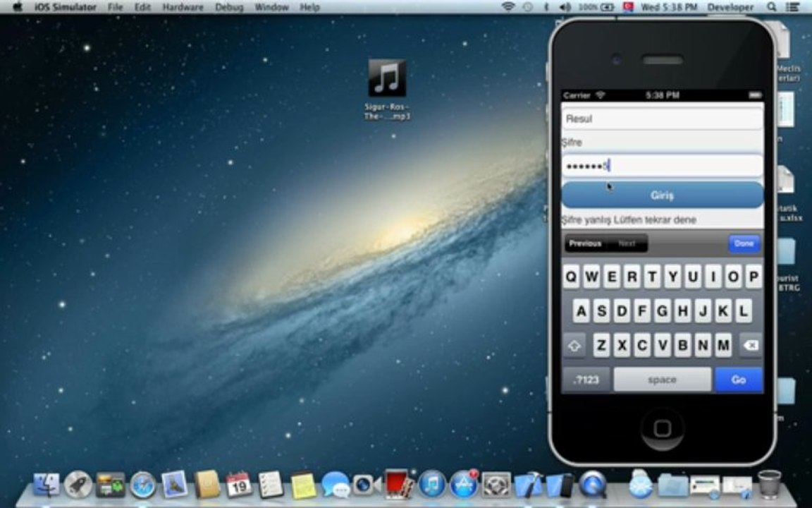Tap the Y key on simulator keyboard
Image resolution: width=812 pixels, height=508 pixels.
point(672,277)
